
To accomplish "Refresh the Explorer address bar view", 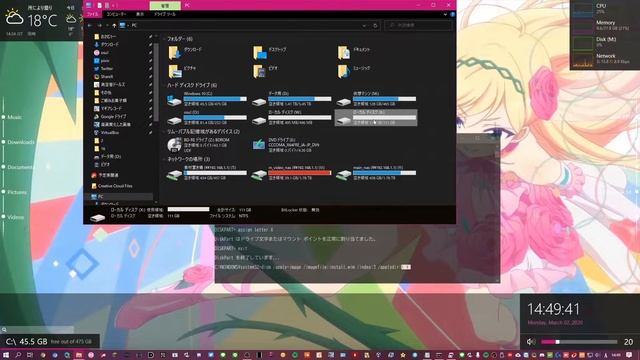I will click(376, 25).
